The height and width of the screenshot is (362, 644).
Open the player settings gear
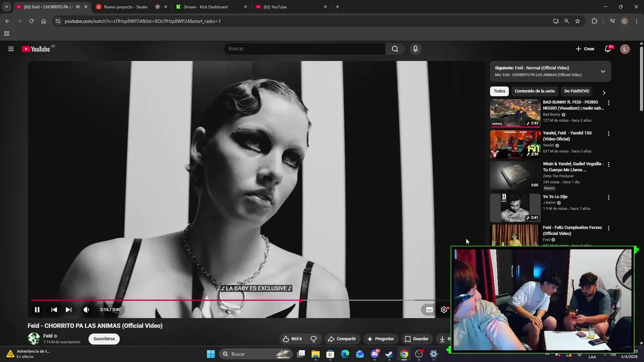(x=444, y=310)
